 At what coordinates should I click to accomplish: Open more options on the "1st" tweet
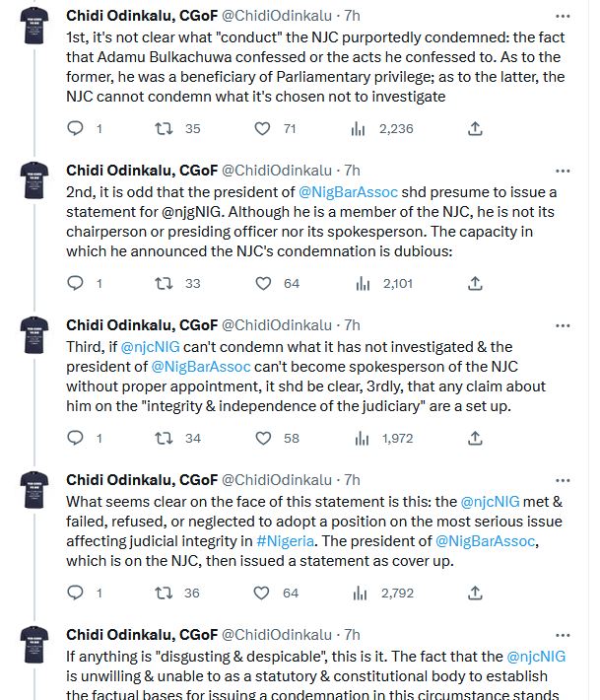[563, 17]
